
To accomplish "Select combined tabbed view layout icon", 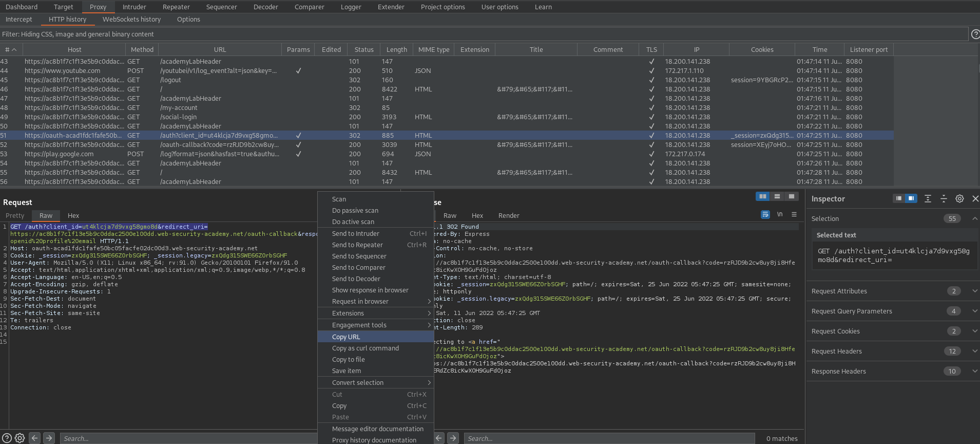I will tap(792, 196).
